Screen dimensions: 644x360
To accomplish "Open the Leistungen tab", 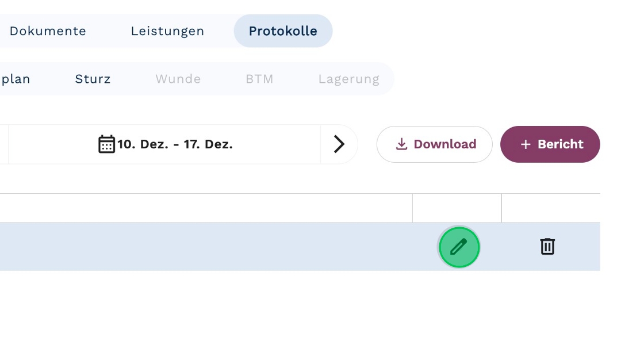I will click(x=167, y=31).
